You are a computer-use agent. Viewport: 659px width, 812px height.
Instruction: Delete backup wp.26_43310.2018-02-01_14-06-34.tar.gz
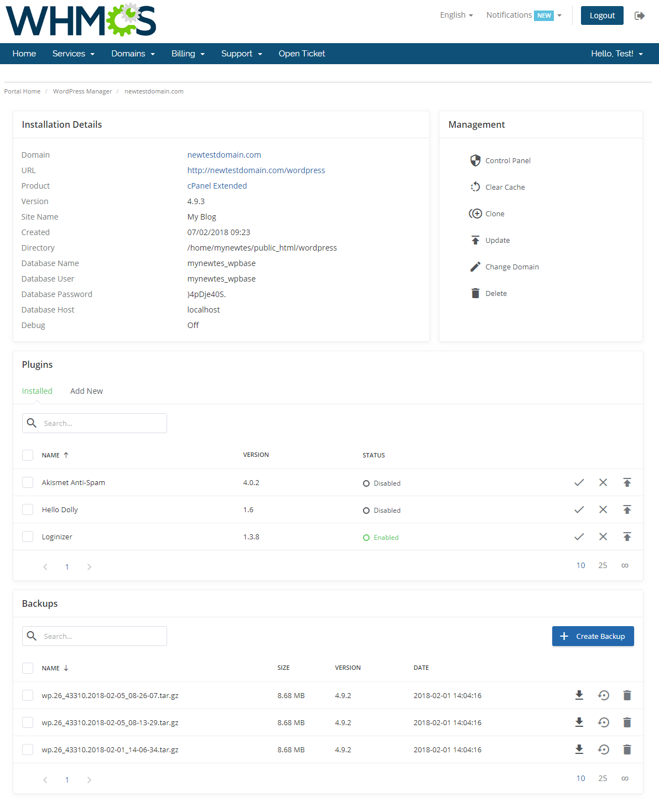(x=627, y=749)
